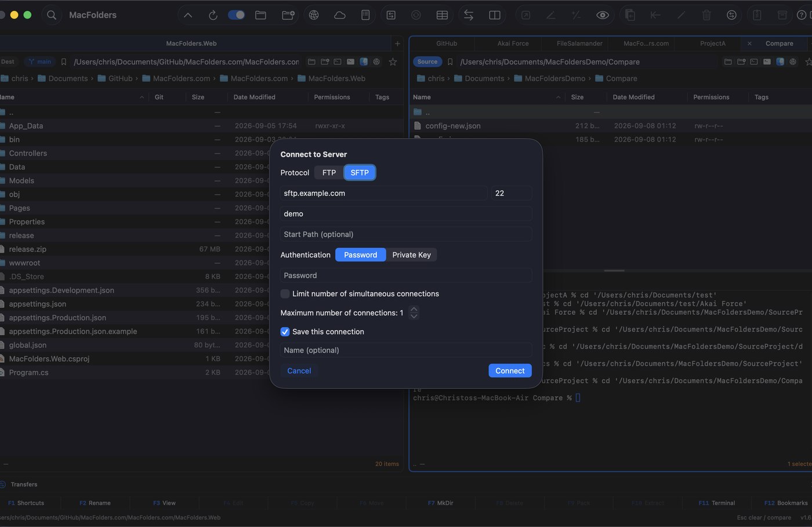The width and height of the screenshot is (812, 527).
Task: Click the sftp.example.com host field
Action: pos(384,193)
